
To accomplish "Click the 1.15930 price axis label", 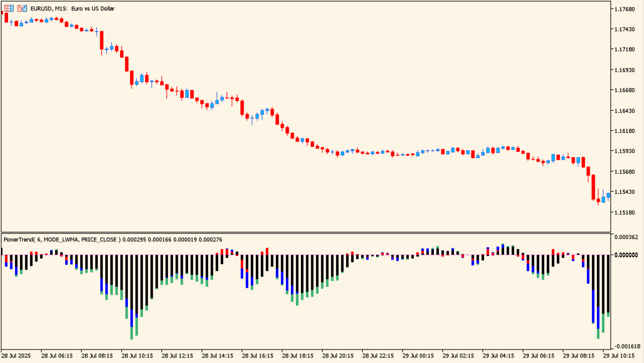I will pos(626,151).
